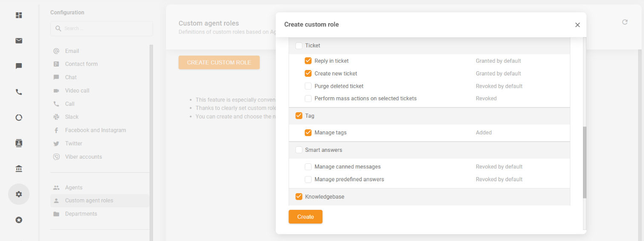Click the orange Create button
This screenshot has width=644, height=241.
point(305,217)
